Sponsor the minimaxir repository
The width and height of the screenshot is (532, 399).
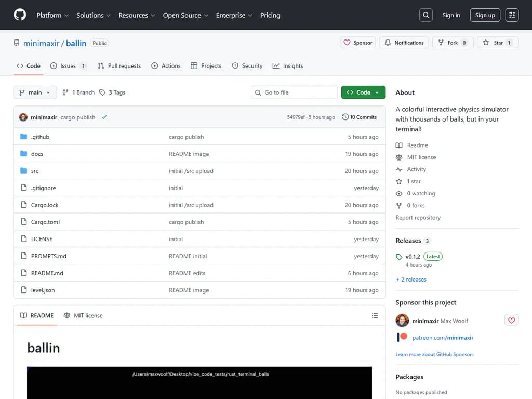[x=358, y=43]
